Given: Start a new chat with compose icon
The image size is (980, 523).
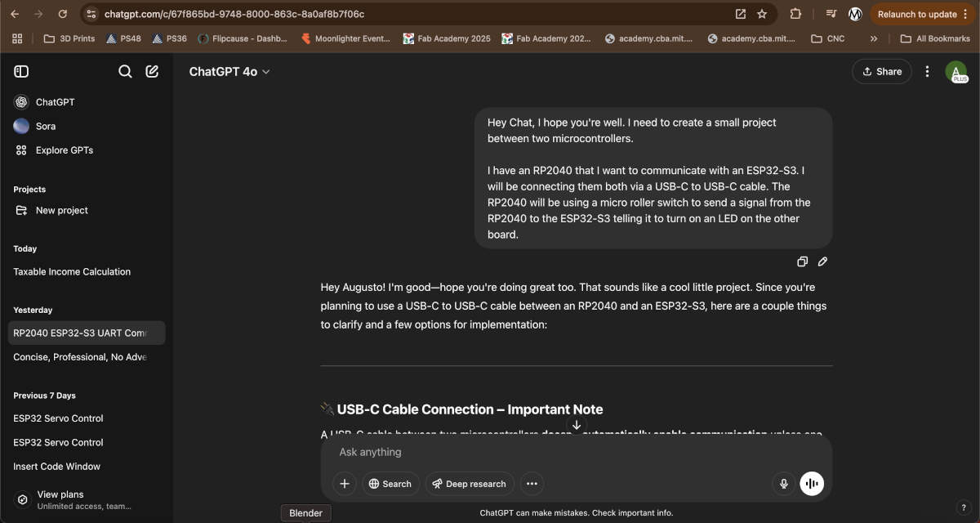Looking at the screenshot, I should point(152,72).
